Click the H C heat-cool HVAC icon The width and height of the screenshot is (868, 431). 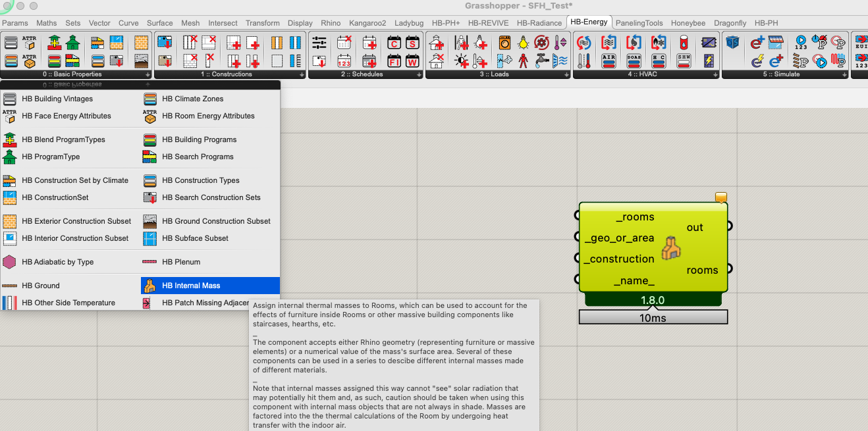coord(659,61)
